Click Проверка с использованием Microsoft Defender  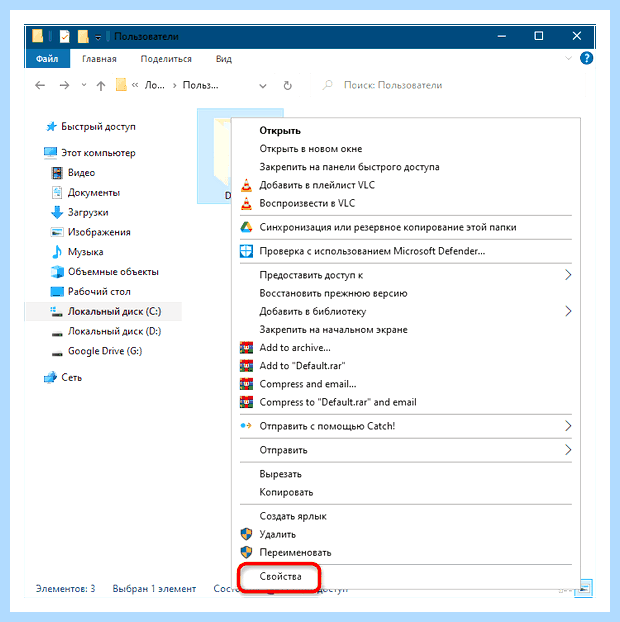(x=406, y=251)
